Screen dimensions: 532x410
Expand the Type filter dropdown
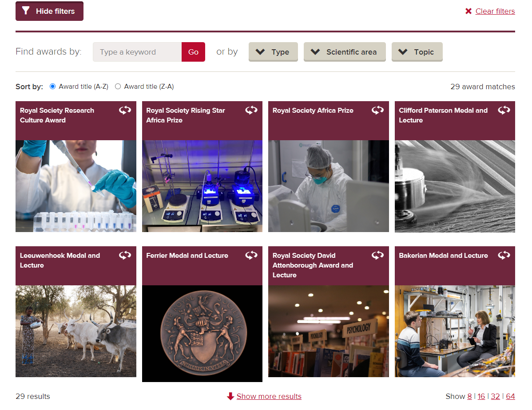(273, 52)
